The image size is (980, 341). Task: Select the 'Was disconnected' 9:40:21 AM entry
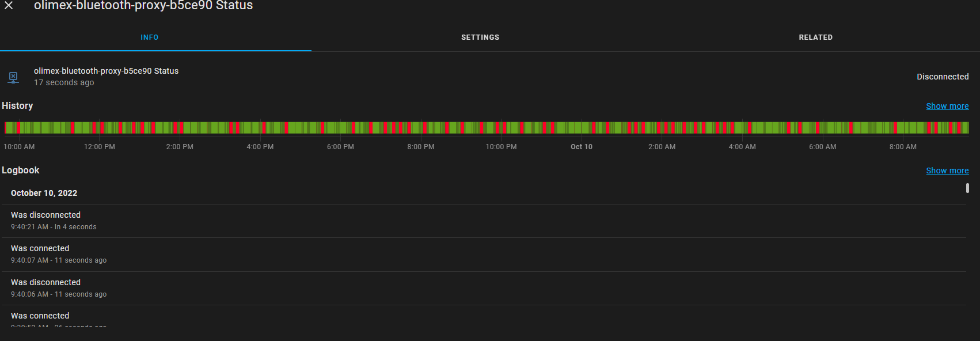[x=484, y=221]
